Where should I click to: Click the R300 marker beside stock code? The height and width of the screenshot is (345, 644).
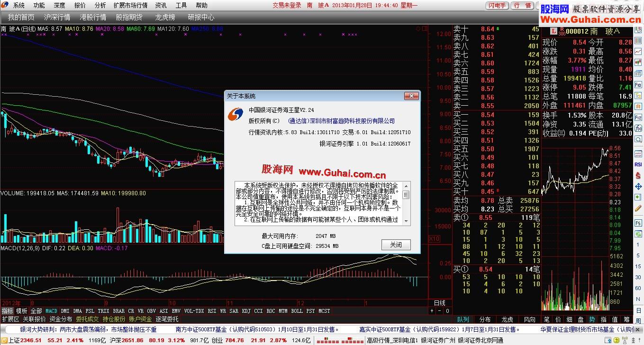tap(562, 31)
